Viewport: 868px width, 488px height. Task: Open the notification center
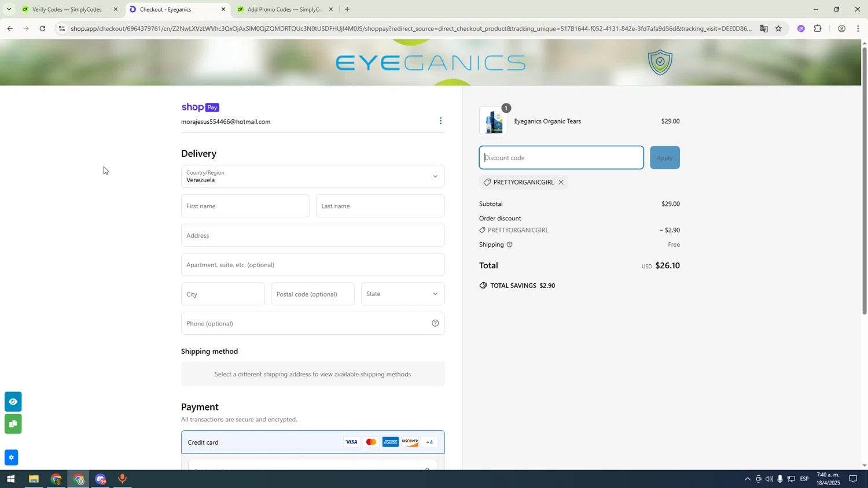[x=853, y=479]
